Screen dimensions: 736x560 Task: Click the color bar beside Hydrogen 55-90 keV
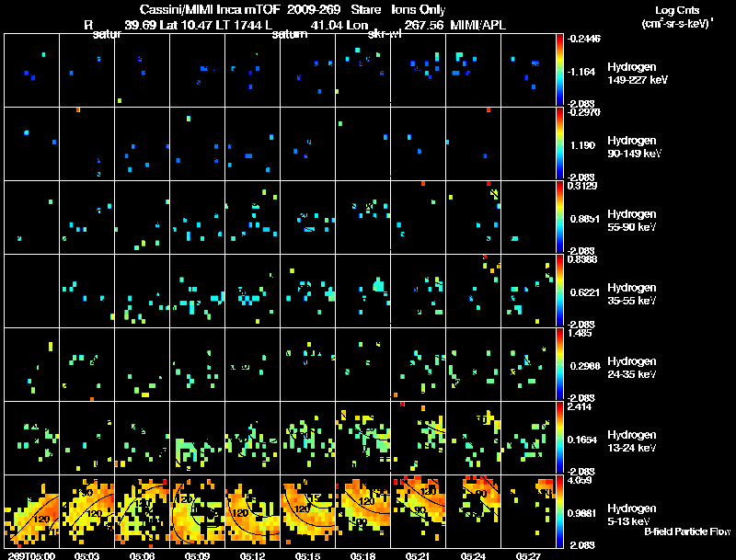click(559, 217)
